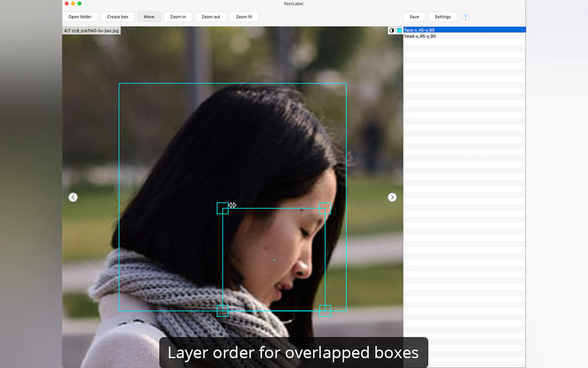Open the help question mark icon
Screen dimensions: 588x368
pyautogui.click(x=465, y=17)
